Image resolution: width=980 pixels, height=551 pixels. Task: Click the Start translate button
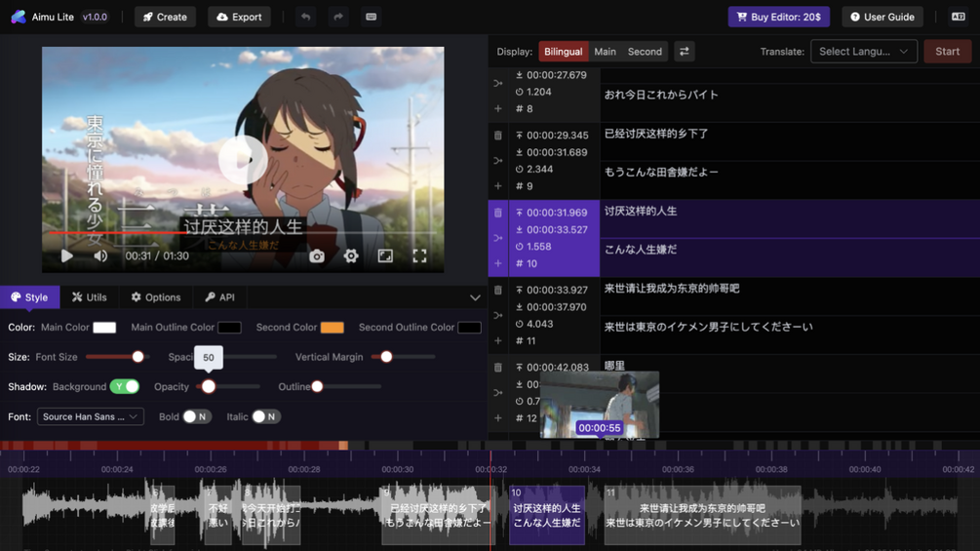948,52
